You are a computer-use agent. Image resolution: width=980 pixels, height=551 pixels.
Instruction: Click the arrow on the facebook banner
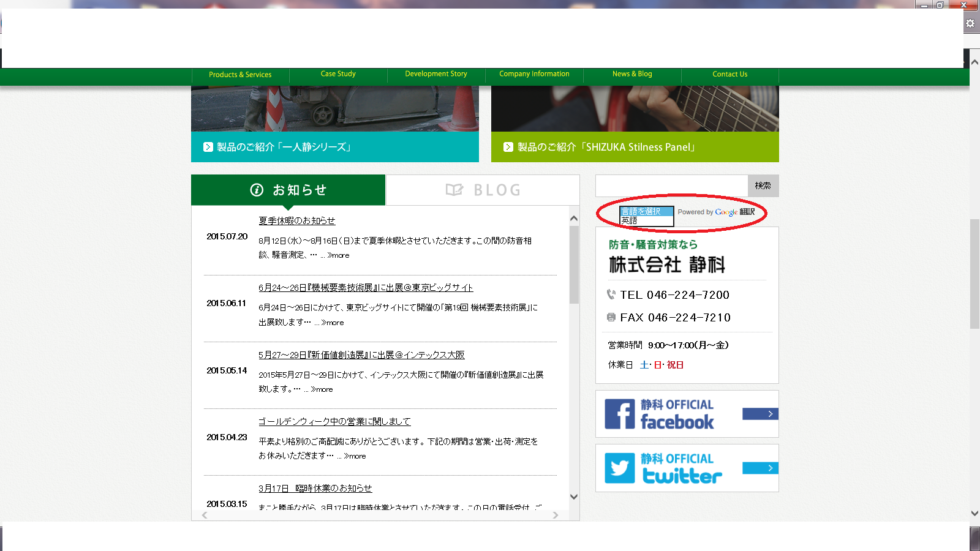click(x=760, y=414)
